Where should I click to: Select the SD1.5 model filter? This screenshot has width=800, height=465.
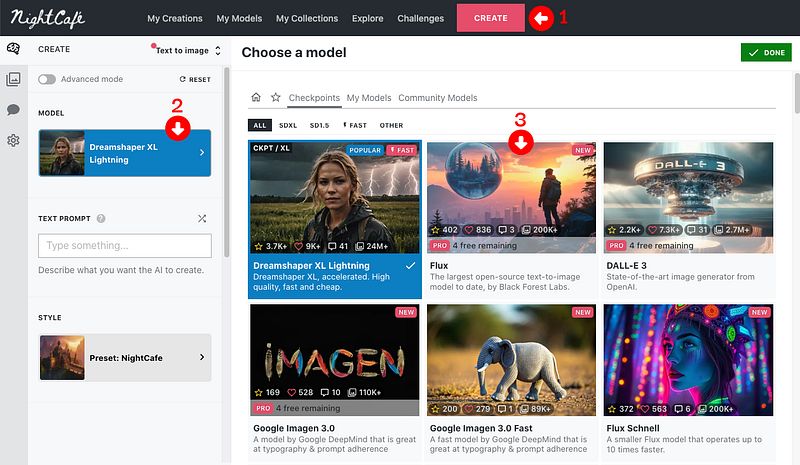[319, 125]
